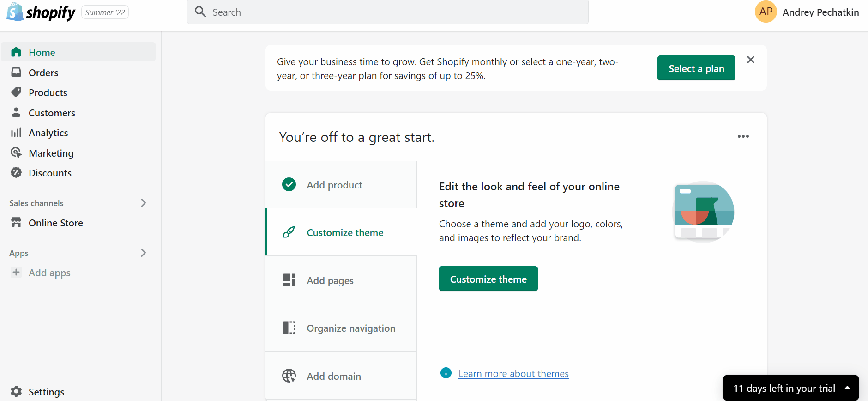Open Online Store channel

coord(56,223)
